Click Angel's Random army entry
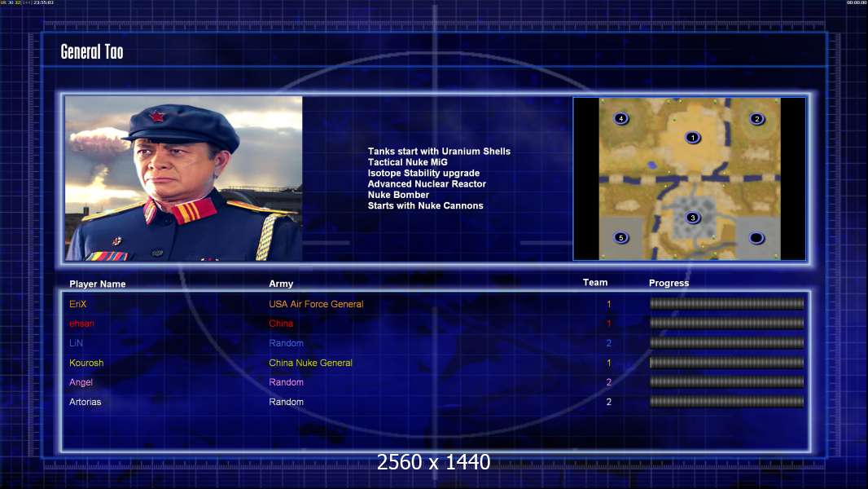 pos(286,382)
